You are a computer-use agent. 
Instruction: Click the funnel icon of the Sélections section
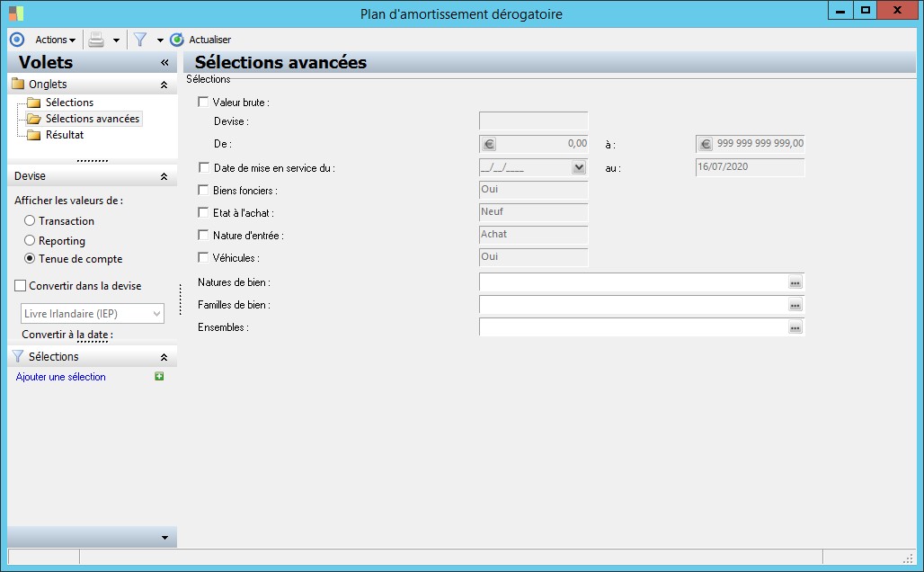18,357
